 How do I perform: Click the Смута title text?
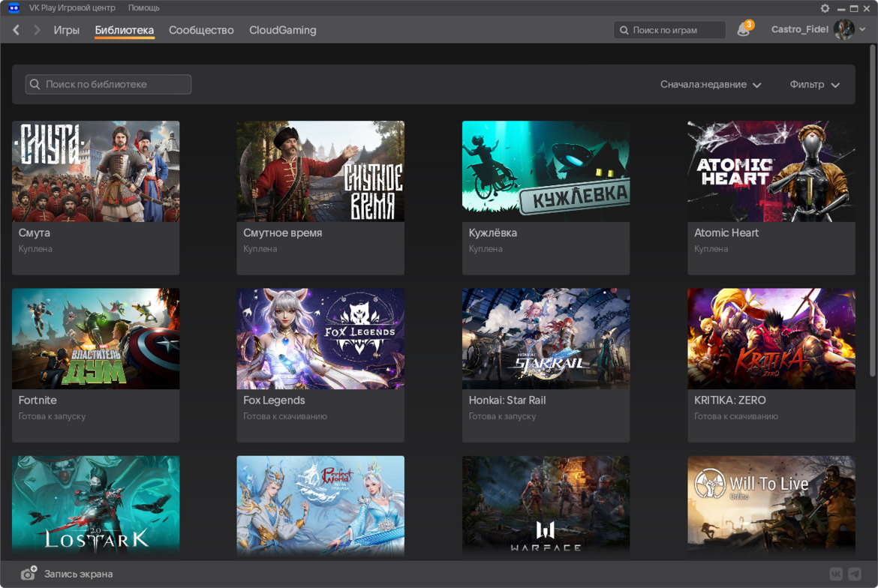click(35, 232)
